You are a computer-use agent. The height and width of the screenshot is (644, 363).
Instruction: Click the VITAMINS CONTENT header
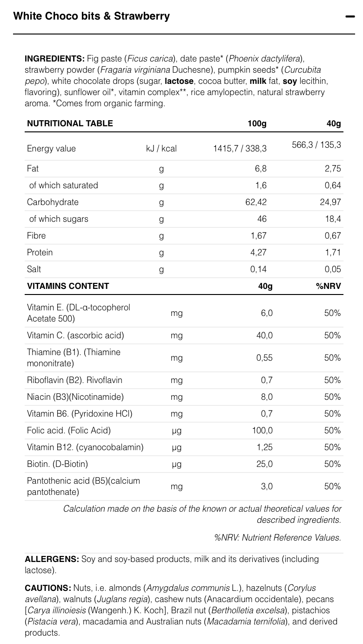(x=68, y=286)
